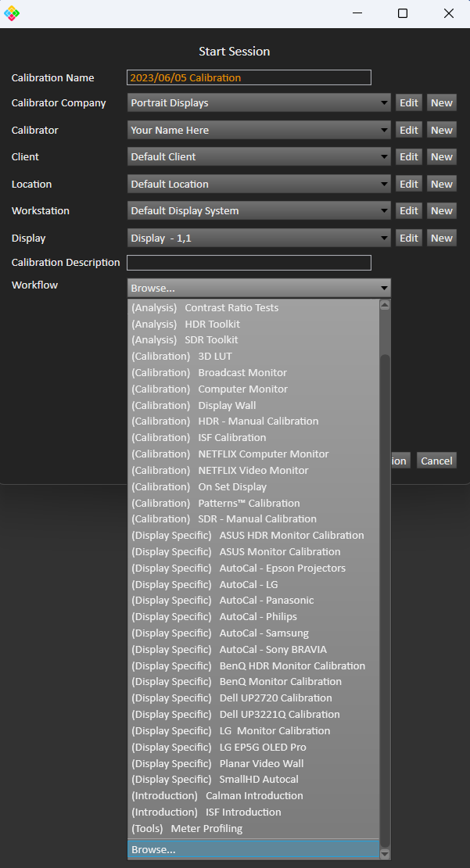Select NETFLIX Computer Monitor workflow
The height and width of the screenshot is (868, 470).
coord(253,454)
